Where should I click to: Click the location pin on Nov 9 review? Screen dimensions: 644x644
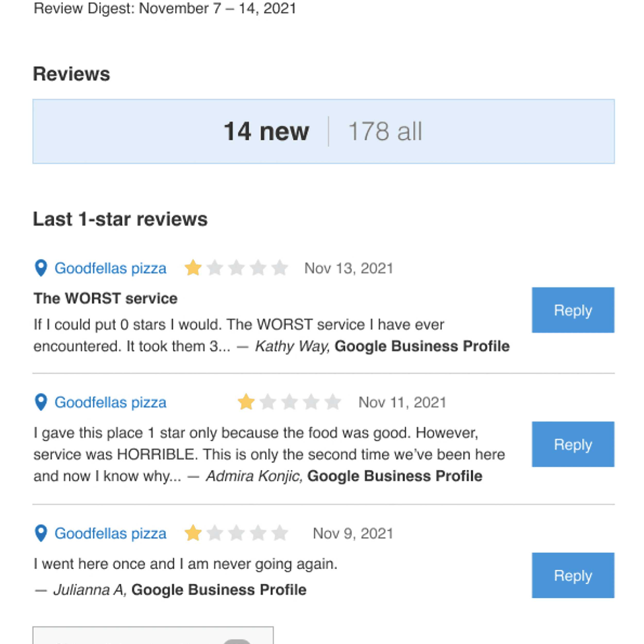click(41, 533)
